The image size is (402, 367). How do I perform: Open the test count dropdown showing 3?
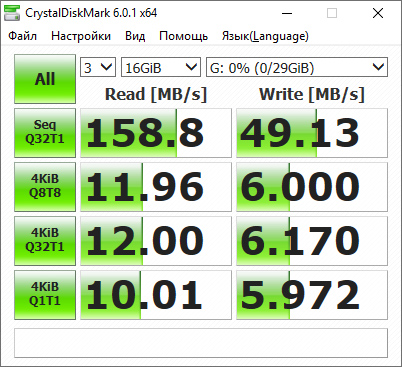pos(98,67)
